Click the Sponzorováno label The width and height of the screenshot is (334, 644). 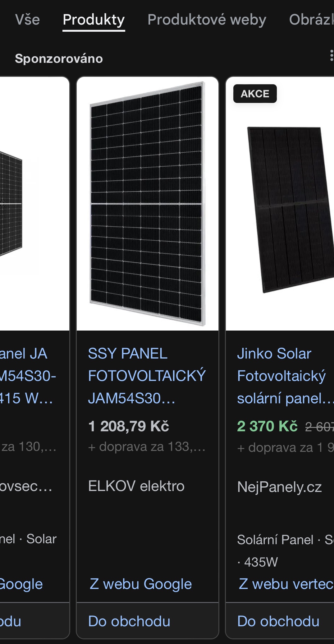[x=59, y=58]
